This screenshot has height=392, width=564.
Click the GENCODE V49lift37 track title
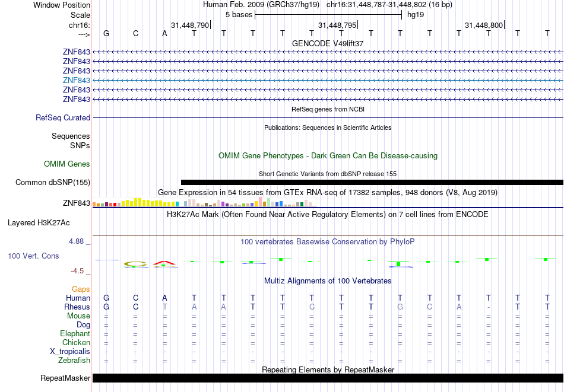pyautogui.click(x=328, y=43)
